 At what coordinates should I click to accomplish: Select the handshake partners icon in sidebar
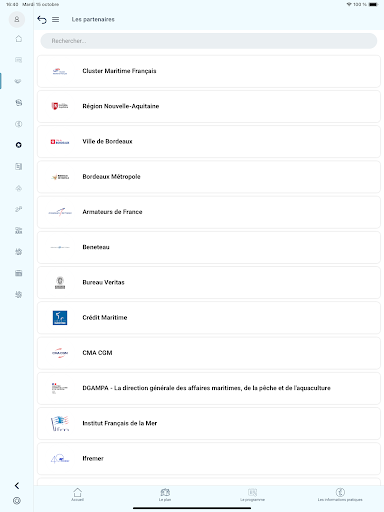coord(18,81)
